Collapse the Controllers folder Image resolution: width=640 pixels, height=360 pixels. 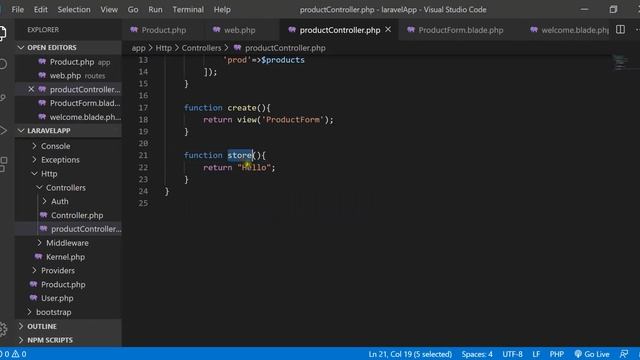coord(65,187)
